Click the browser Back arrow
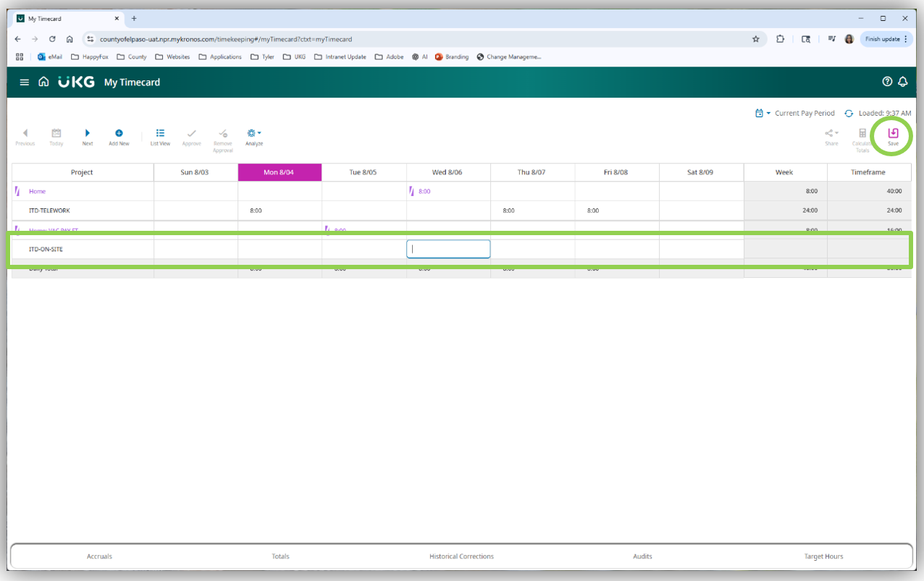The width and height of the screenshot is (924, 581). pos(19,39)
